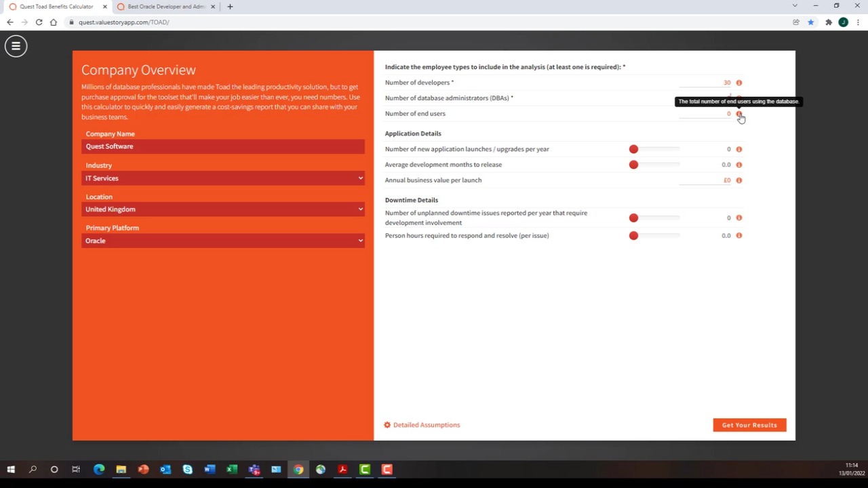Click the gear icon next to Detailed Assumptions
This screenshot has width=868, height=488.
pyautogui.click(x=387, y=424)
